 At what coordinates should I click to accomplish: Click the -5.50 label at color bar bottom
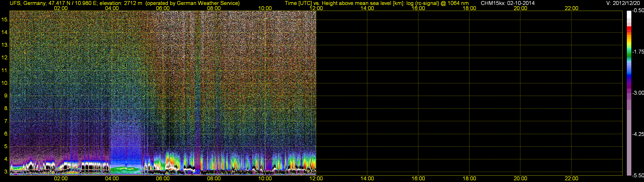(638, 176)
